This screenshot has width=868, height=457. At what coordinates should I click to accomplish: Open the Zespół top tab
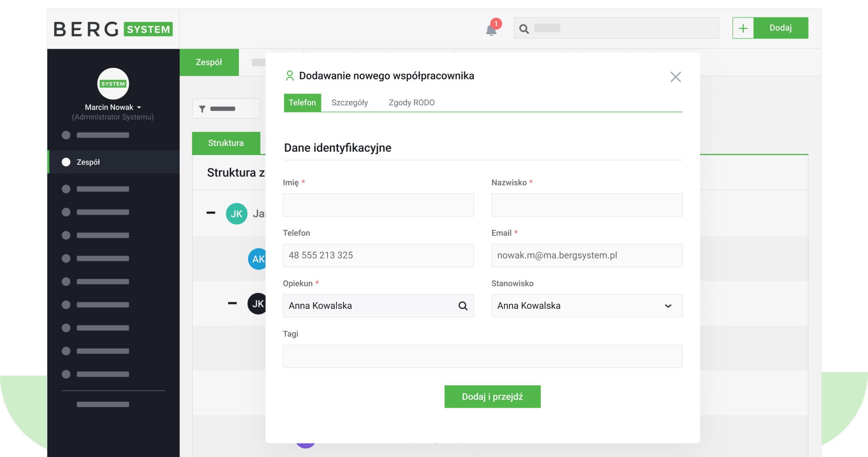[x=209, y=62]
